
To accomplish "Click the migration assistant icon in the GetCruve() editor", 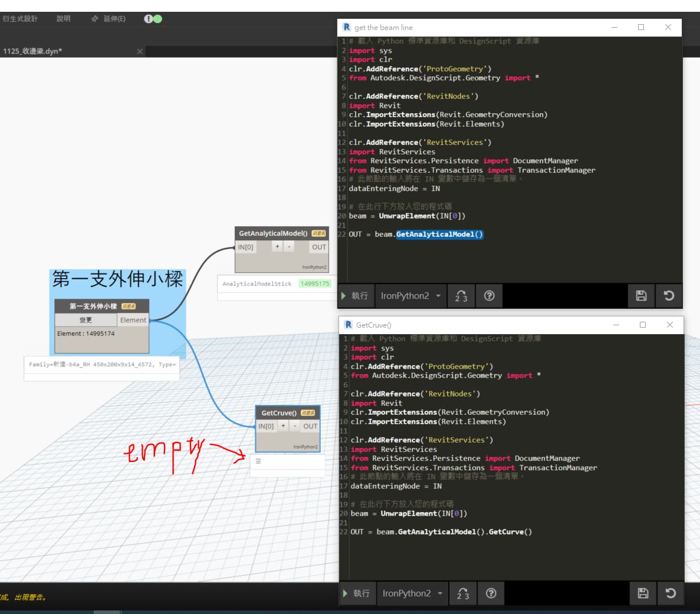I will pyautogui.click(x=463, y=593).
